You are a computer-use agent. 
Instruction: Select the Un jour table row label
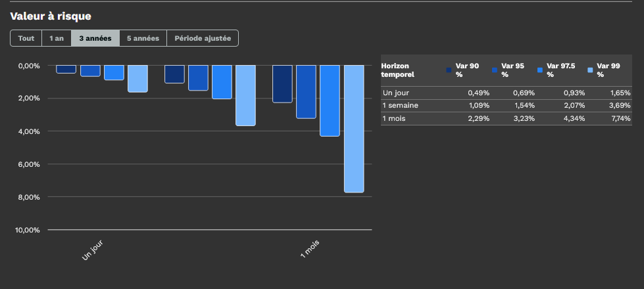pos(396,93)
